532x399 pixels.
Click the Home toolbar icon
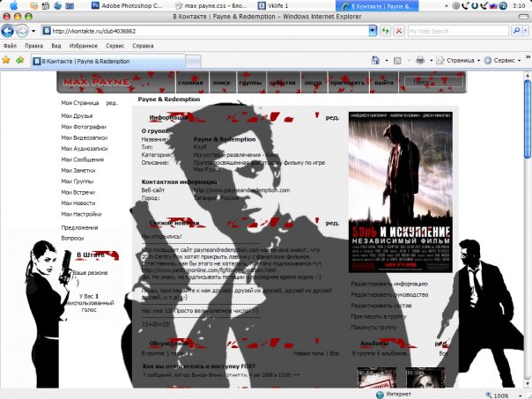(x=375, y=61)
